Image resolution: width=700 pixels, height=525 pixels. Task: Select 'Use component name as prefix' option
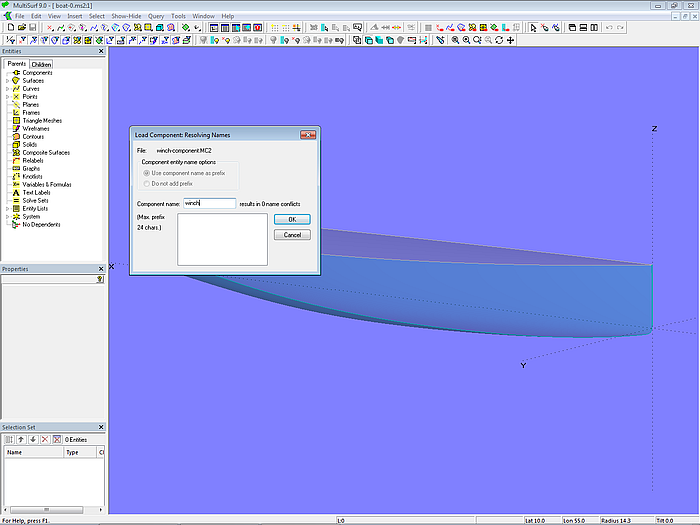click(146, 174)
